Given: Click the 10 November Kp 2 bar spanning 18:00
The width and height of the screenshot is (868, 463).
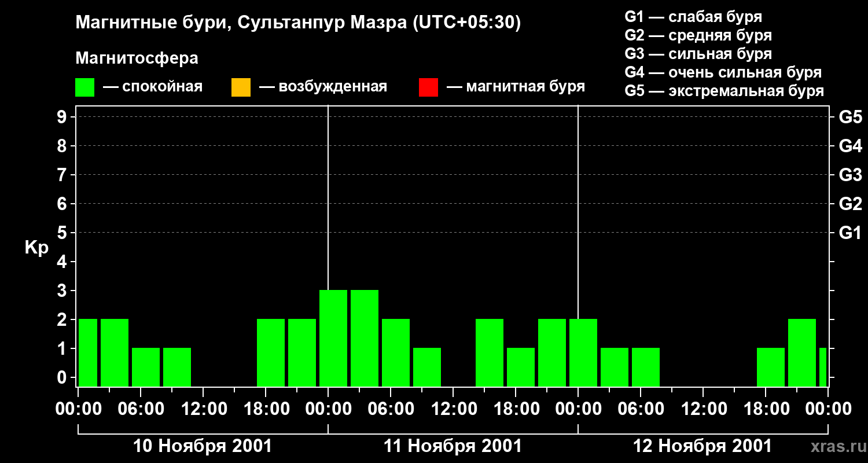Looking at the screenshot, I should pyautogui.click(x=271, y=352).
